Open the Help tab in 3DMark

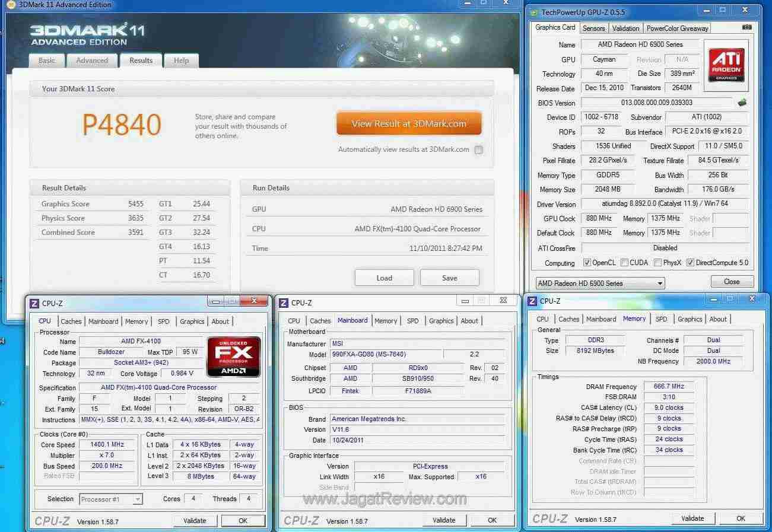(x=182, y=60)
